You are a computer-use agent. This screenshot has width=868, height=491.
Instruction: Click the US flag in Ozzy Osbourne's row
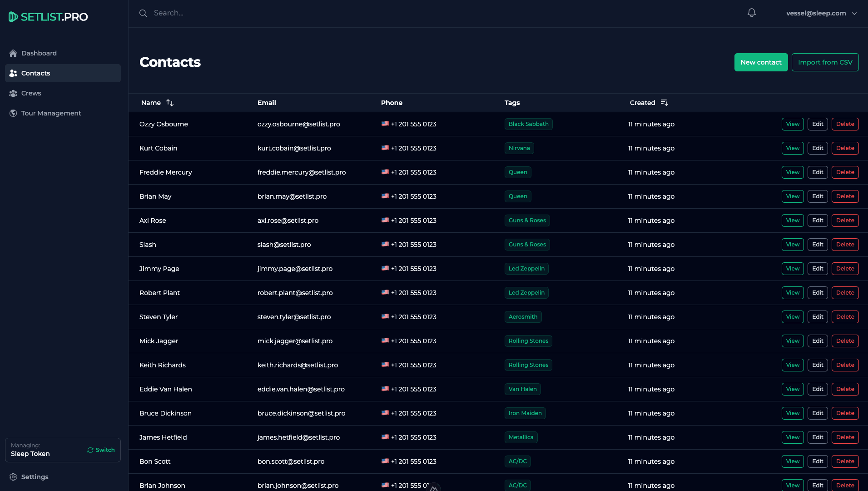385,124
